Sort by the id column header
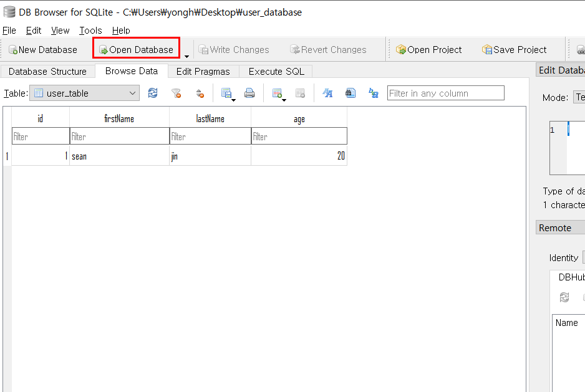Viewport: 585px width, 392px height. tap(41, 118)
